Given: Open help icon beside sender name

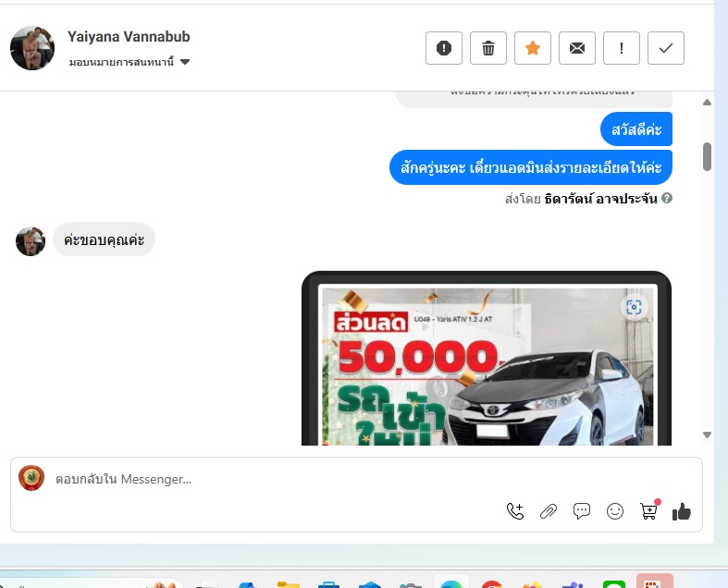Looking at the screenshot, I should tap(667, 198).
